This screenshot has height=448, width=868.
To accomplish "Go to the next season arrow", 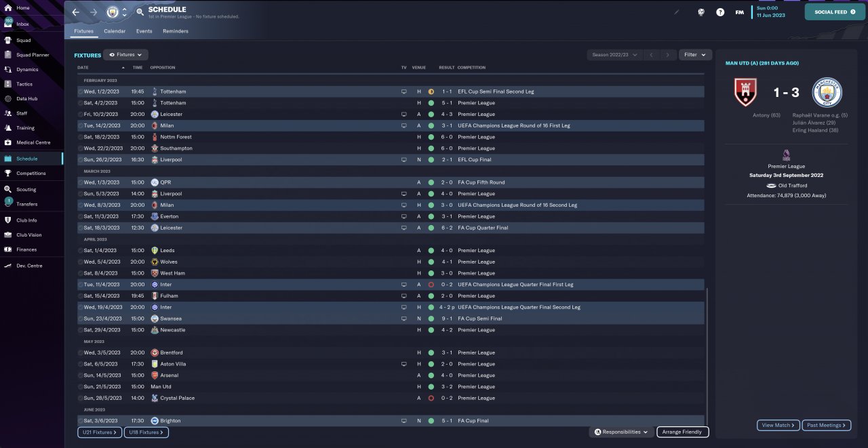I will [x=669, y=54].
